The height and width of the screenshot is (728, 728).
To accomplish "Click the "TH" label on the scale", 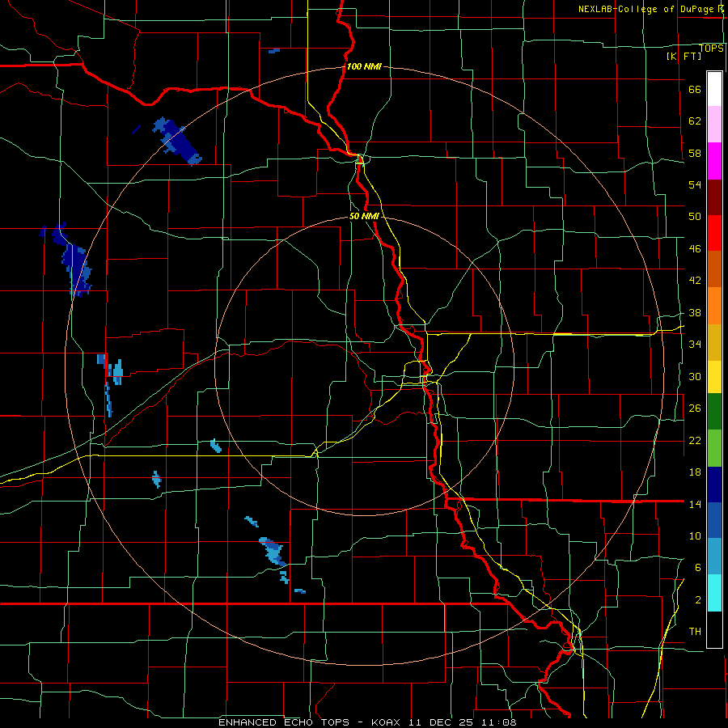I will [695, 632].
